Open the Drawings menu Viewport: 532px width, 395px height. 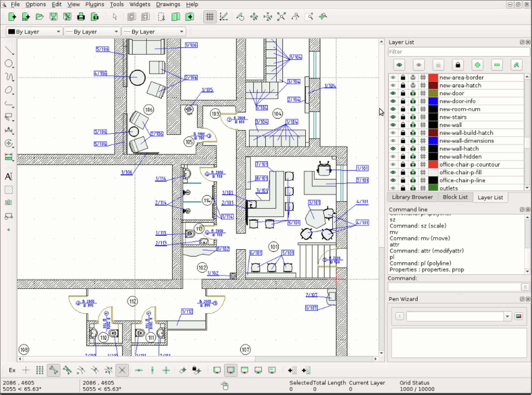click(168, 4)
